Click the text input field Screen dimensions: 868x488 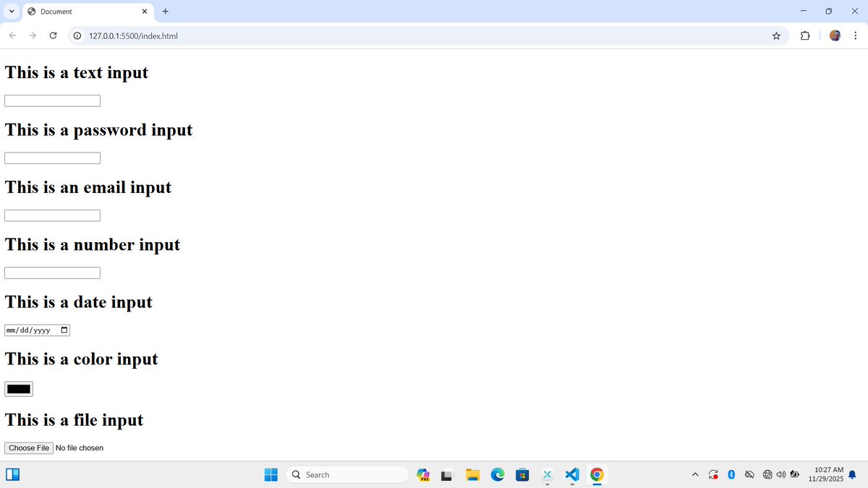click(x=52, y=100)
